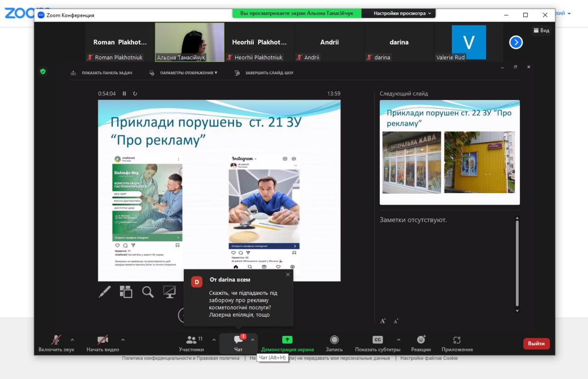
Task: Open the Chat panel
Action: [238, 340]
